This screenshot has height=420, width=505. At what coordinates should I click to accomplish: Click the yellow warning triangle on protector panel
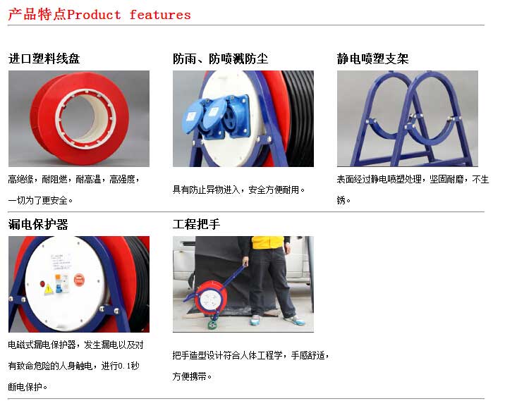click(48, 289)
